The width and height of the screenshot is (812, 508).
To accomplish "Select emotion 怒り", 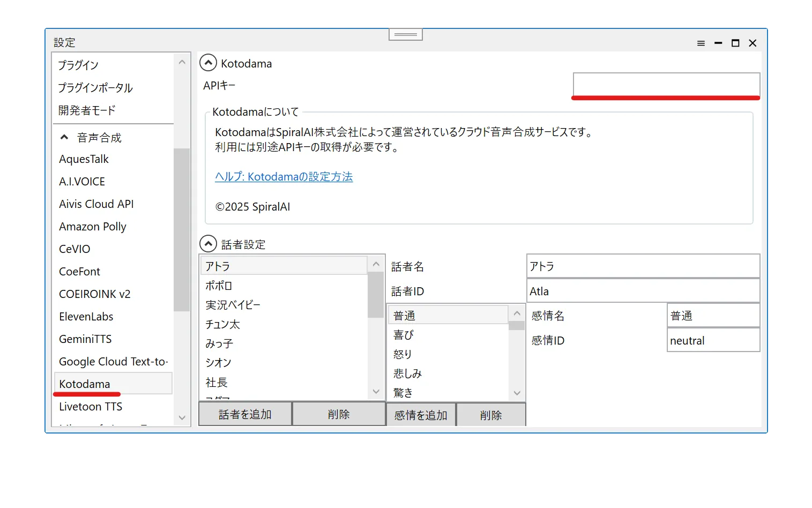I will (x=448, y=354).
